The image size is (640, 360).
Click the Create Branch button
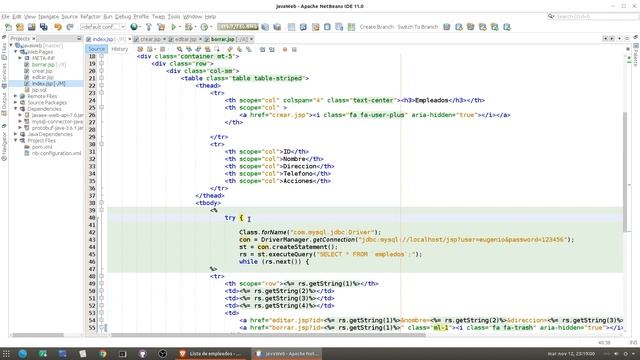pyautogui.click(x=376, y=27)
